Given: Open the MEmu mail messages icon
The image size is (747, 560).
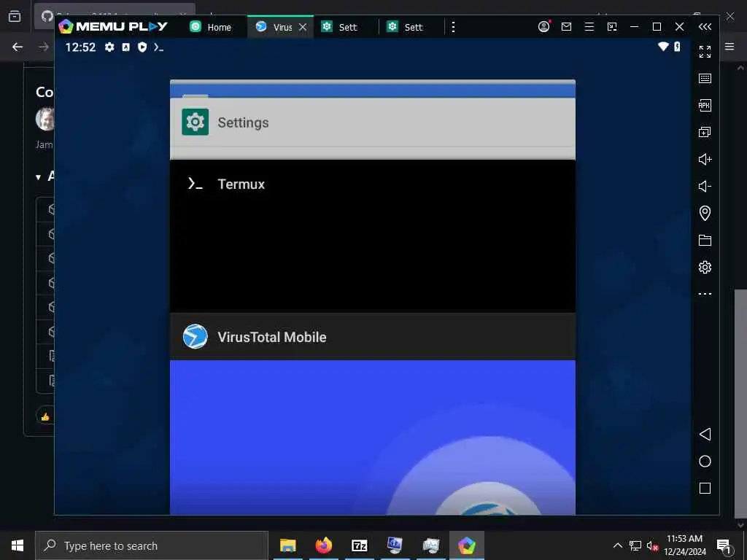Looking at the screenshot, I should (566, 27).
